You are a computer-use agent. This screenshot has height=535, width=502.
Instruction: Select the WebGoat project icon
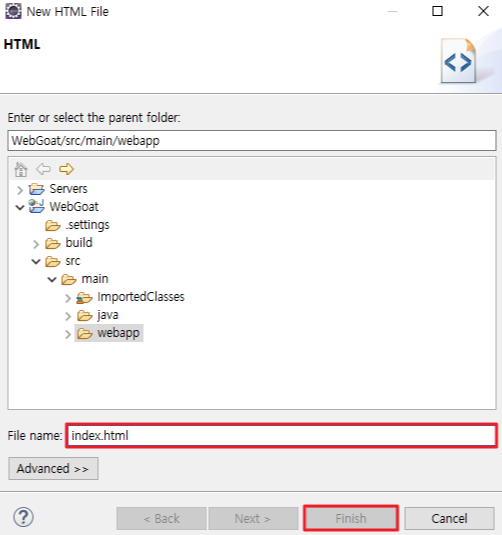pyautogui.click(x=37, y=206)
